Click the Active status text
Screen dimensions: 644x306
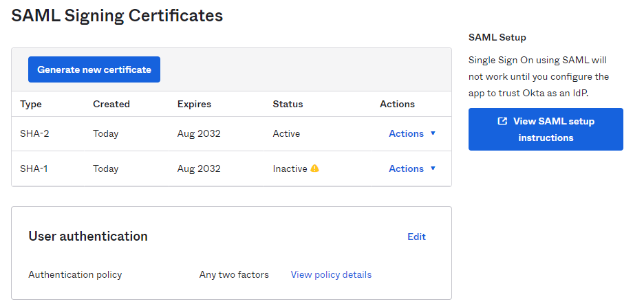click(x=286, y=133)
